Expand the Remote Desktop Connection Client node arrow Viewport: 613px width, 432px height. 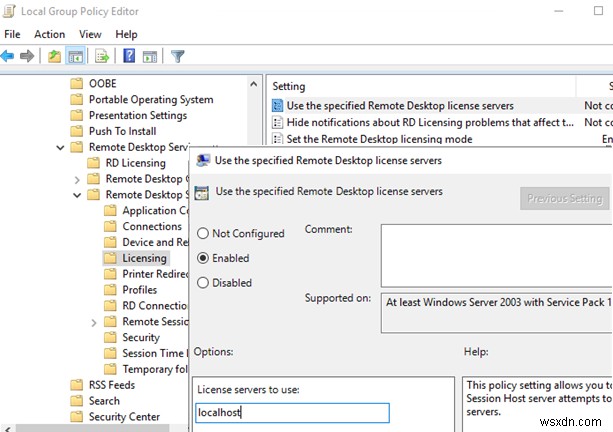click(77, 180)
